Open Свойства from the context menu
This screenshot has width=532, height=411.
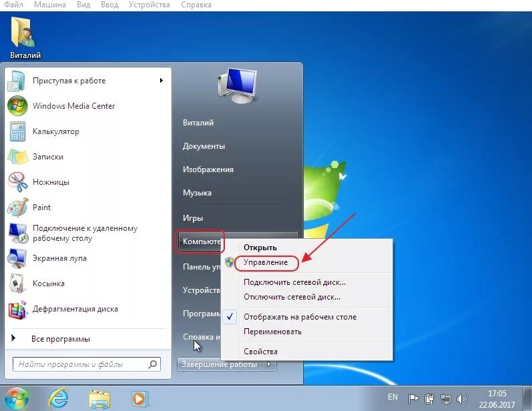260,352
